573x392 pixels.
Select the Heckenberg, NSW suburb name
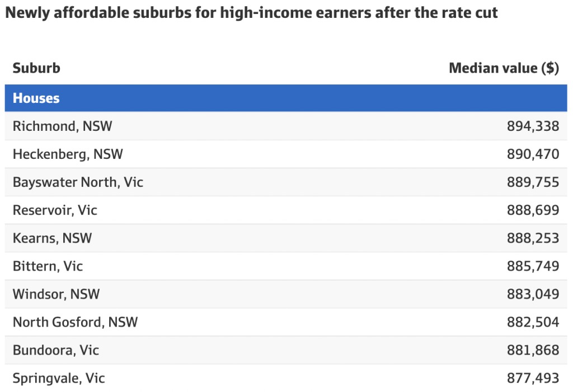[x=68, y=154]
